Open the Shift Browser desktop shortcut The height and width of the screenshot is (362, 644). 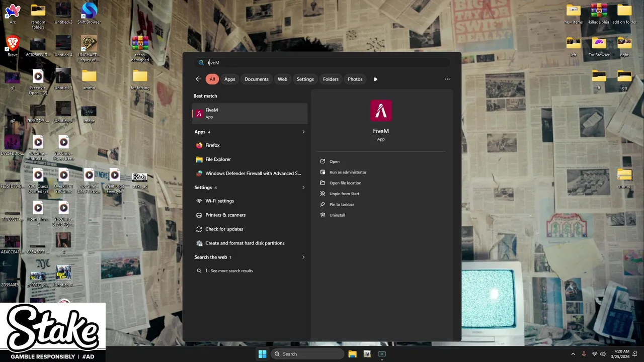point(89,14)
